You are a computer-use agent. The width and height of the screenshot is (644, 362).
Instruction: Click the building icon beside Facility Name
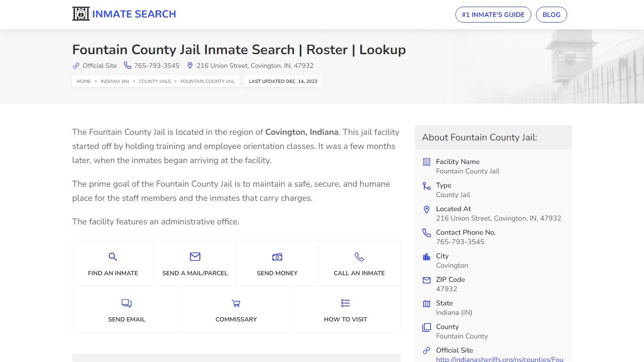point(427,162)
